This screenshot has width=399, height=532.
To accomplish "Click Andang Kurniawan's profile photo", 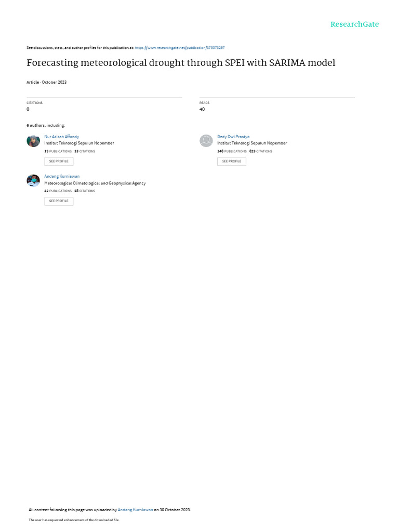I will 33,180.
